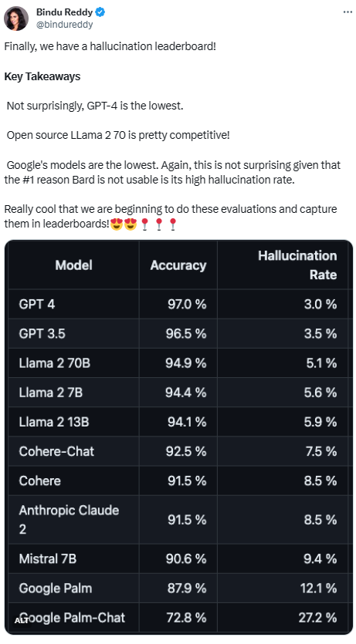Click the Bindu Reddy display name
Viewport: 356px width, 644px height.
(65, 12)
